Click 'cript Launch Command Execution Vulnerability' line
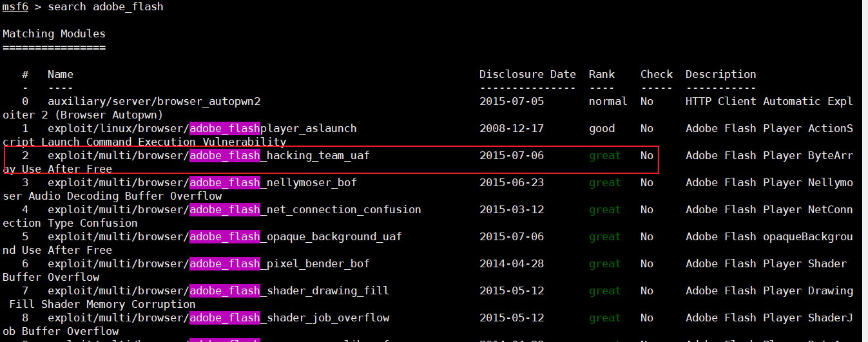 (144, 142)
